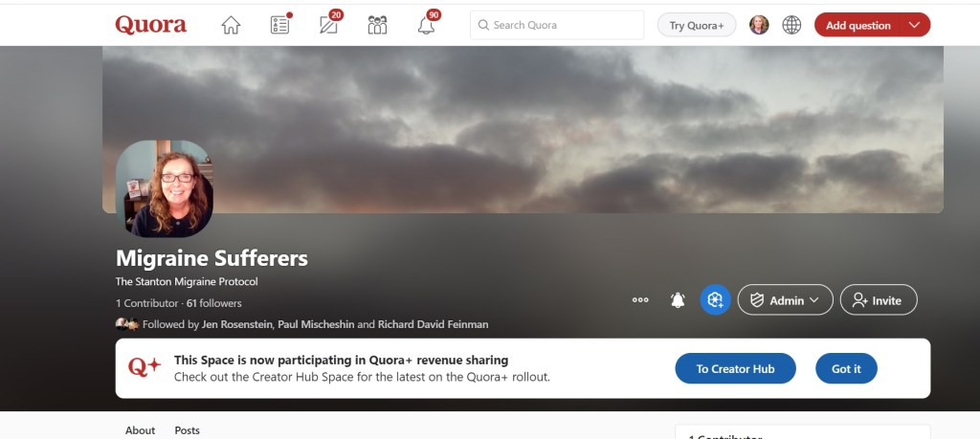Switch to the About tab
The image size is (980, 439).
140,430
